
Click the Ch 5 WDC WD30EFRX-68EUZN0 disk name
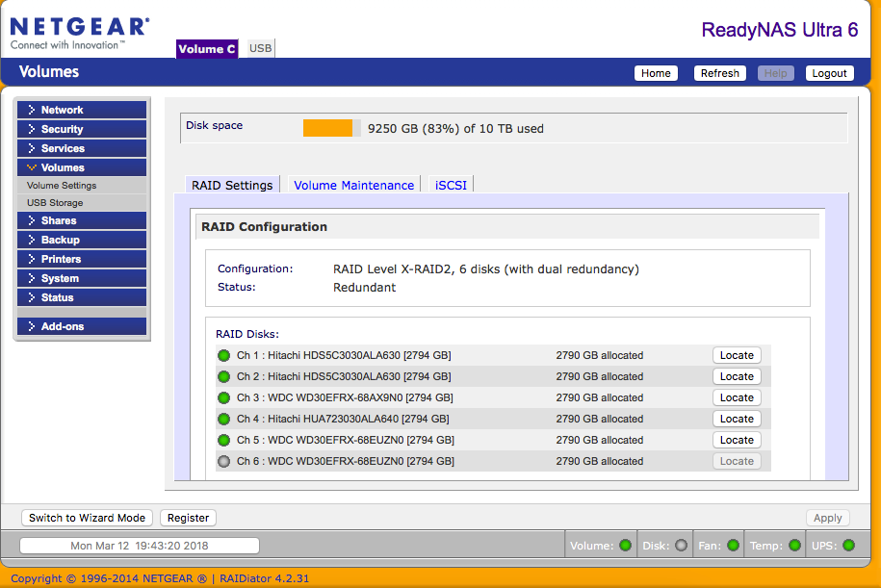(x=346, y=441)
